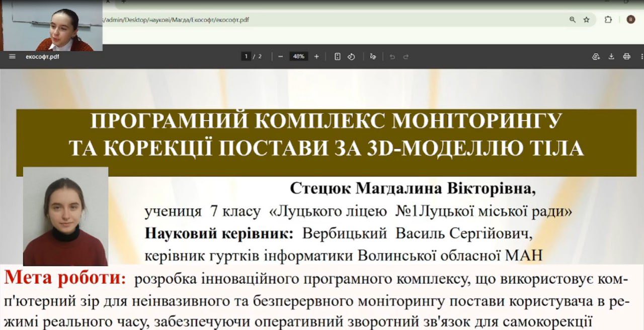Click the fit to page icon
This screenshot has width=644, height=330.
click(x=338, y=56)
